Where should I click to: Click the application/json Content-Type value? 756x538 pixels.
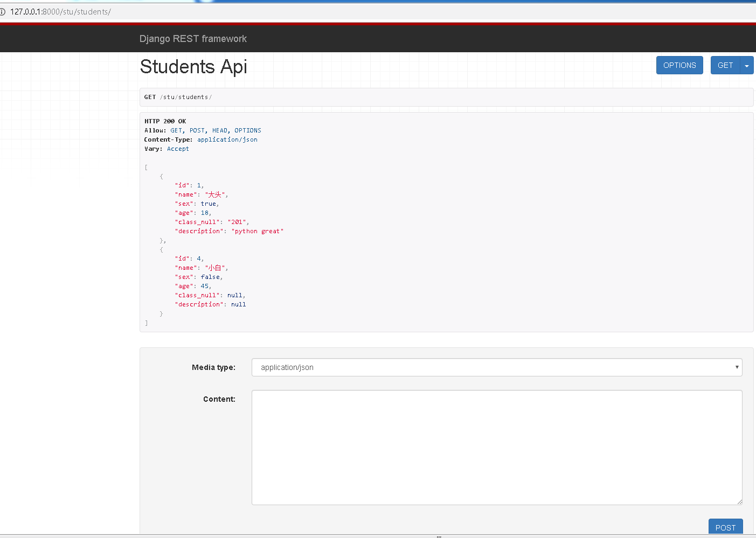(x=227, y=139)
